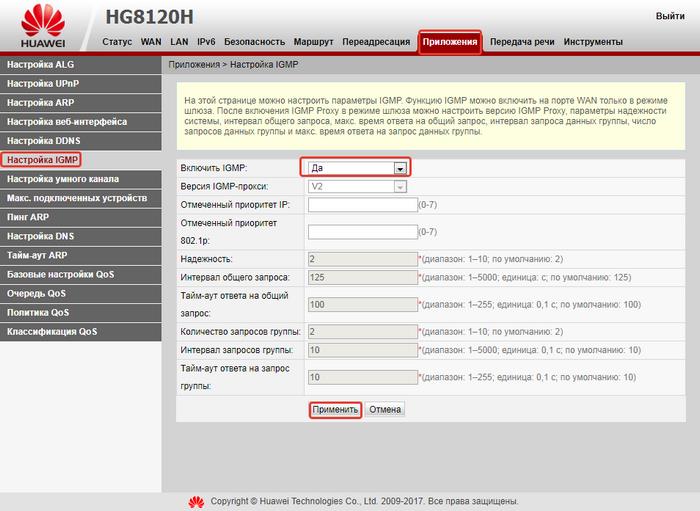This screenshot has height=511, width=700.
Task: Open 'Настройка ALG' in the sidebar
Action: point(80,64)
